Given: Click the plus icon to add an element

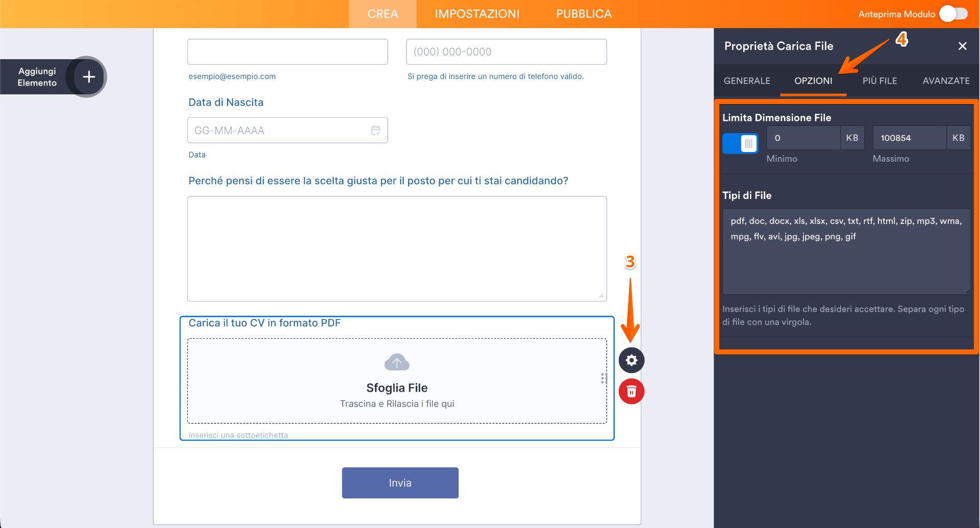Looking at the screenshot, I should tap(89, 77).
